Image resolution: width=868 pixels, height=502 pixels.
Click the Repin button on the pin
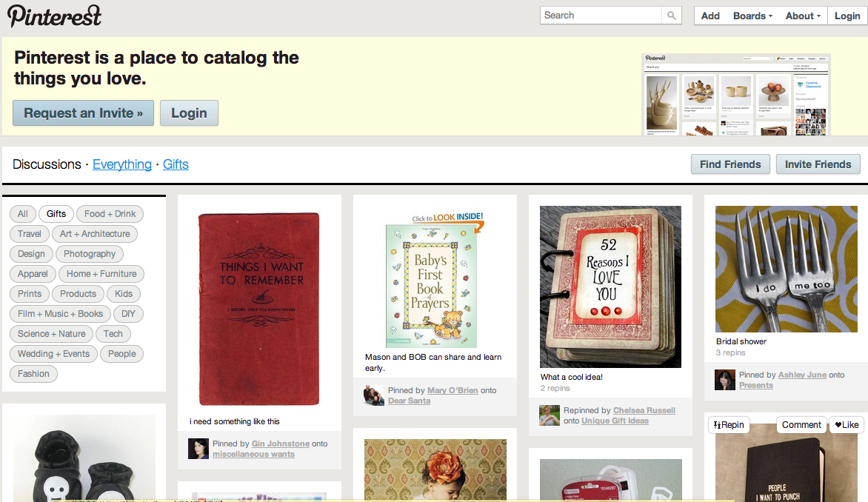pos(729,424)
